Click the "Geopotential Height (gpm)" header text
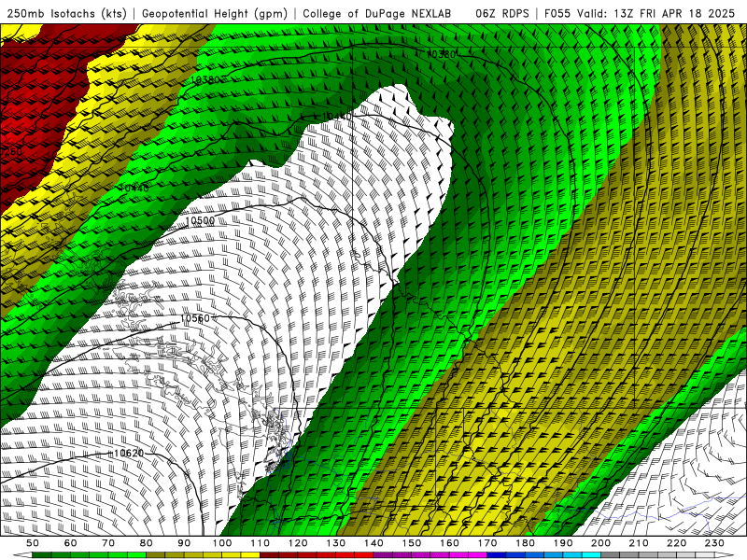 point(215,14)
